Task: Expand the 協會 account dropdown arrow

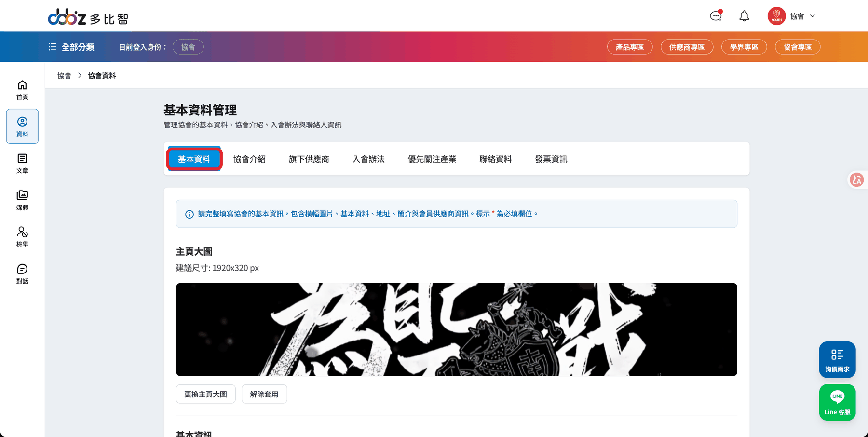Action: [813, 16]
